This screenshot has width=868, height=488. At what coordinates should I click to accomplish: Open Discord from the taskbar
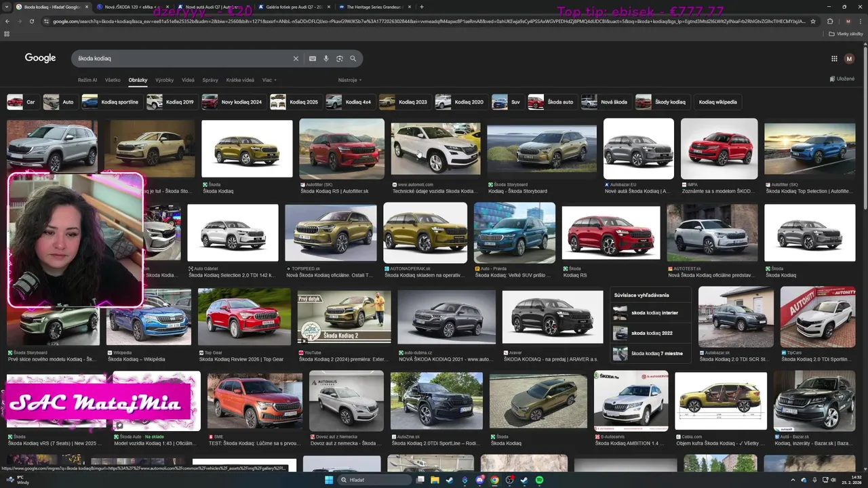point(479,480)
